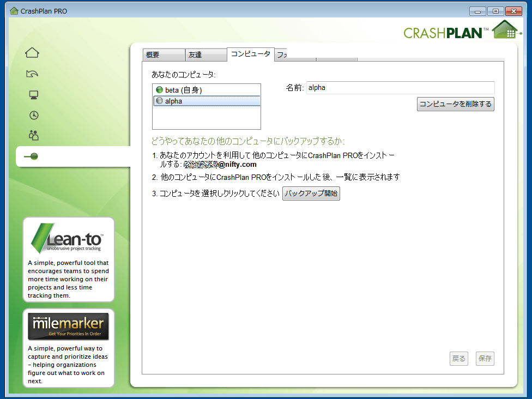Maximize the CrashPlan PRO window
Viewport: 532px width, 399px height.
click(x=495, y=11)
